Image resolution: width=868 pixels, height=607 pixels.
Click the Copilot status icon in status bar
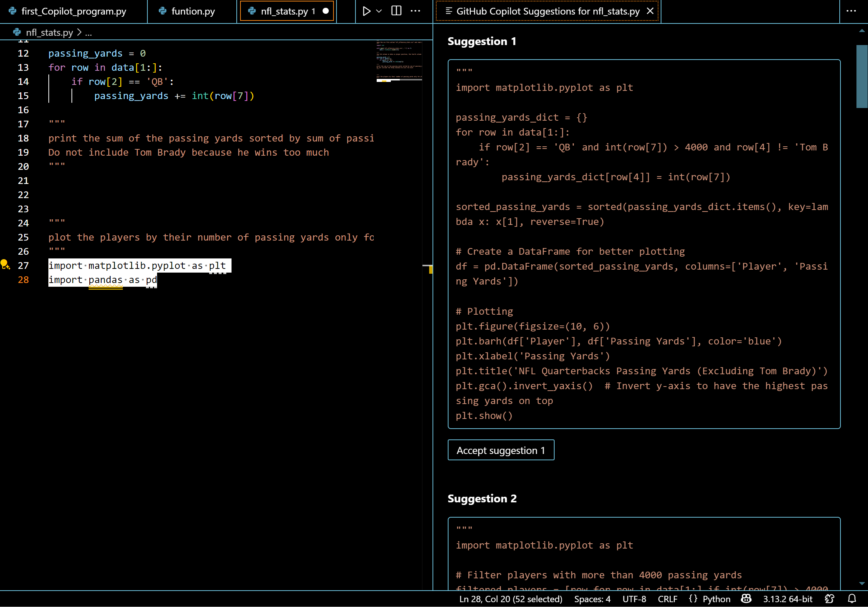(746, 599)
